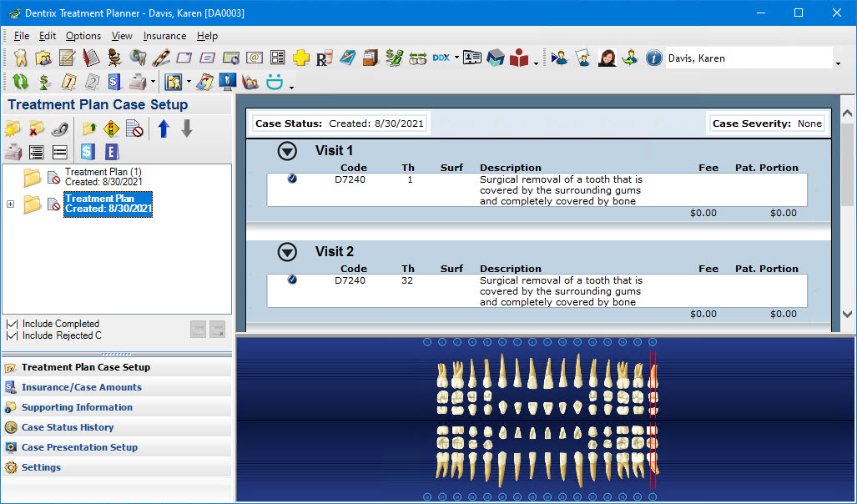Open the Case Status History panel

click(x=67, y=427)
